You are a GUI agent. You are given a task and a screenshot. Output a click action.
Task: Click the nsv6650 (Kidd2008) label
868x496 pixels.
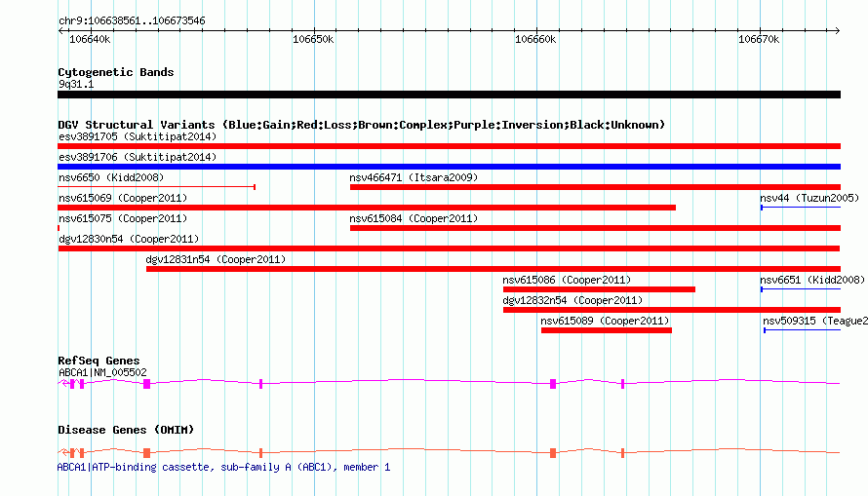click(111, 177)
